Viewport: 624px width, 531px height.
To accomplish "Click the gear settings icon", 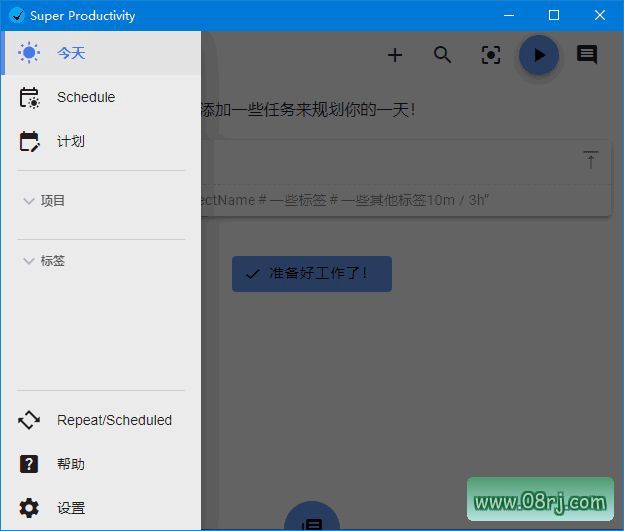I will click(x=29, y=508).
